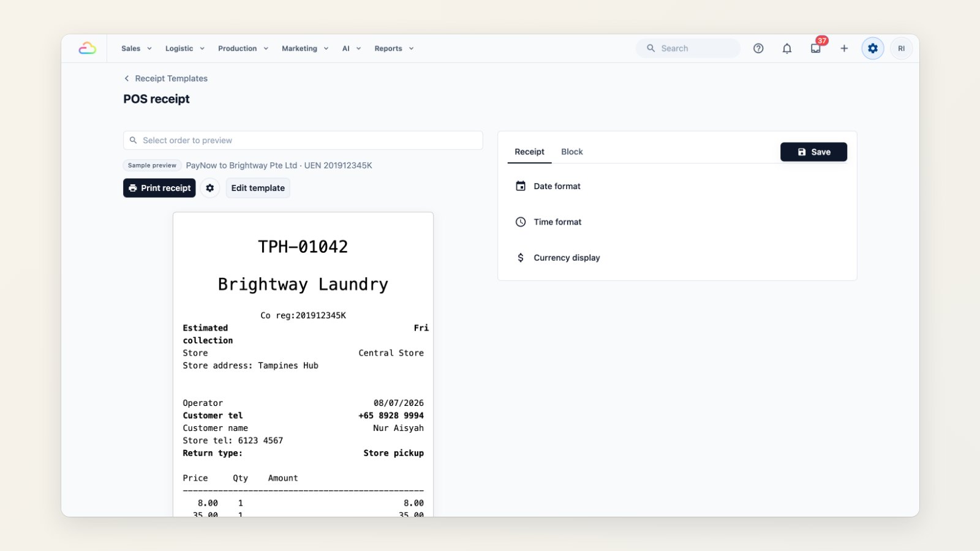Image resolution: width=980 pixels, height=551 pixels.
Task: Open the RI user avatar menu
Action: click(902, 48)
